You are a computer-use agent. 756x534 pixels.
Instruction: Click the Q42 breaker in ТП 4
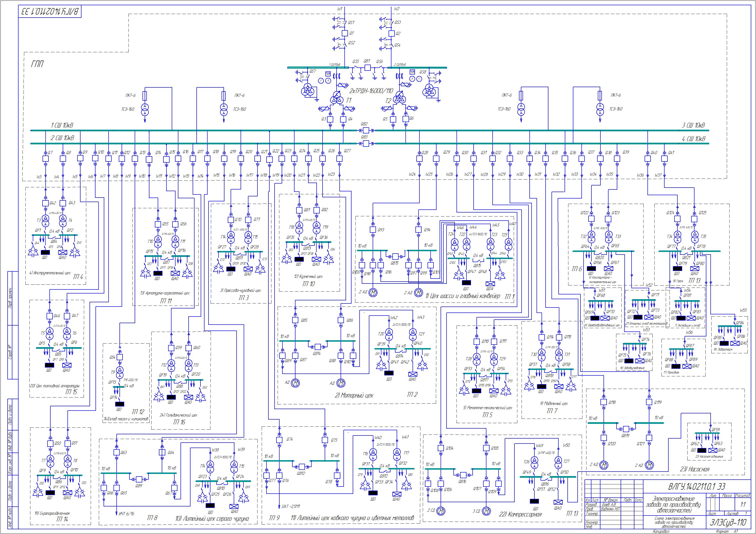[46, 203]
